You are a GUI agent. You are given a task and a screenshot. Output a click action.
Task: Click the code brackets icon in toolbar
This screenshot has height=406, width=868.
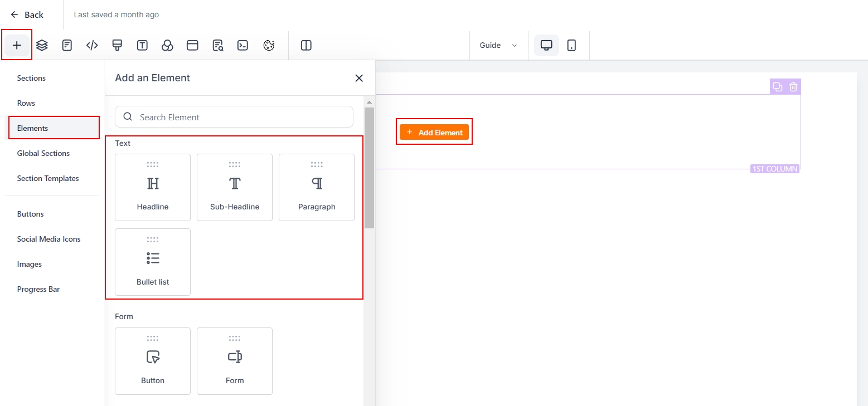[x=92, y=45]
